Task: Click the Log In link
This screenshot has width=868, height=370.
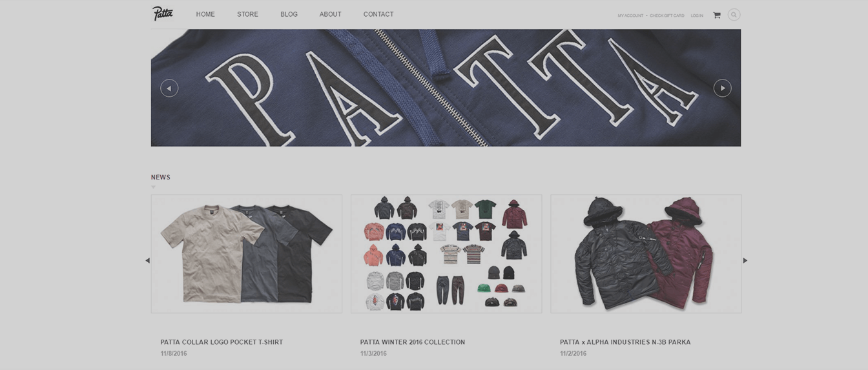Action: click(697, 15)
